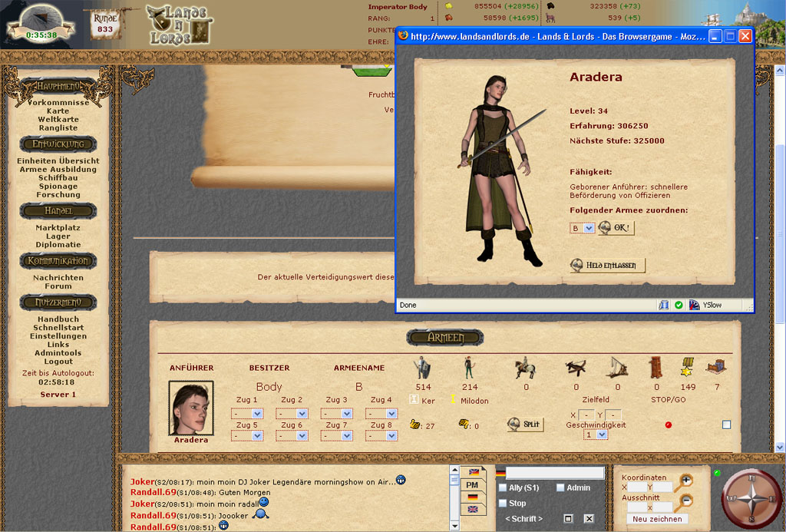
Task: Open the Zug 6 dropdown
Action: tap(292, 436)
